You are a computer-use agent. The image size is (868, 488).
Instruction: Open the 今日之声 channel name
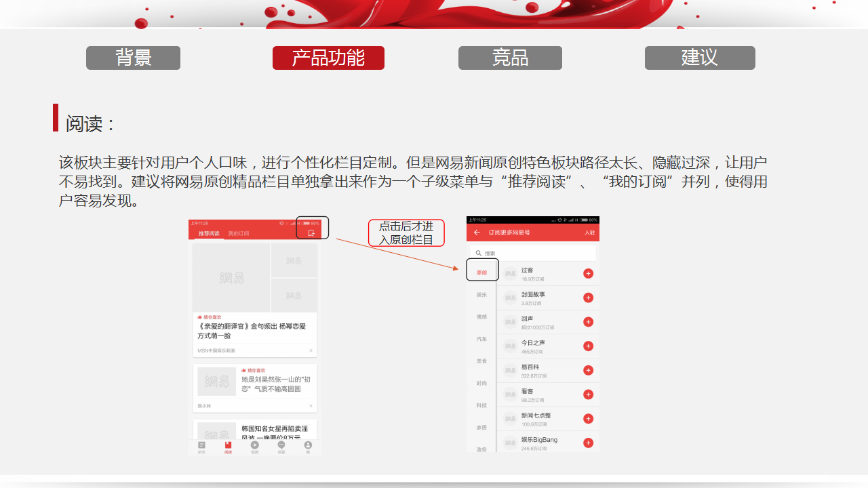tap(533, 343)
